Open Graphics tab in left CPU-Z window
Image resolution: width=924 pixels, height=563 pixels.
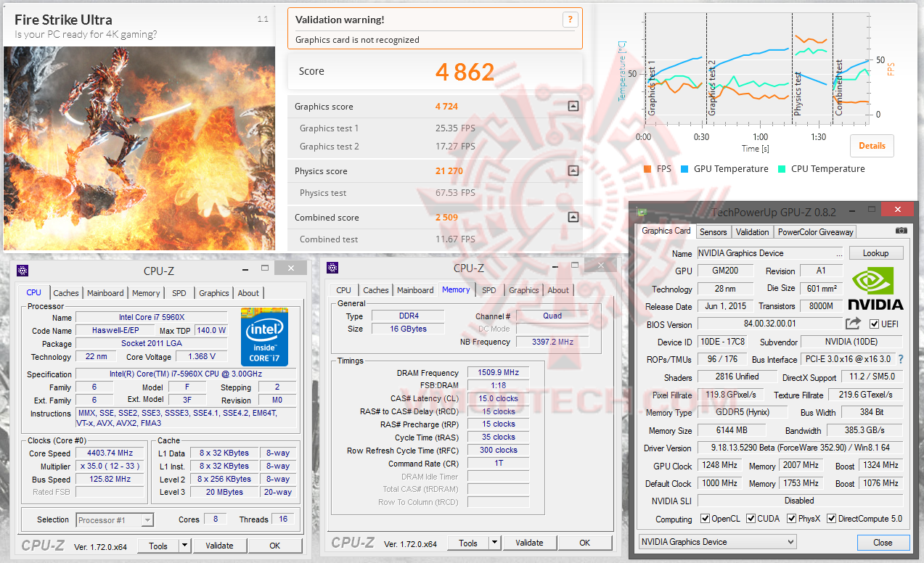pos(214,293)
